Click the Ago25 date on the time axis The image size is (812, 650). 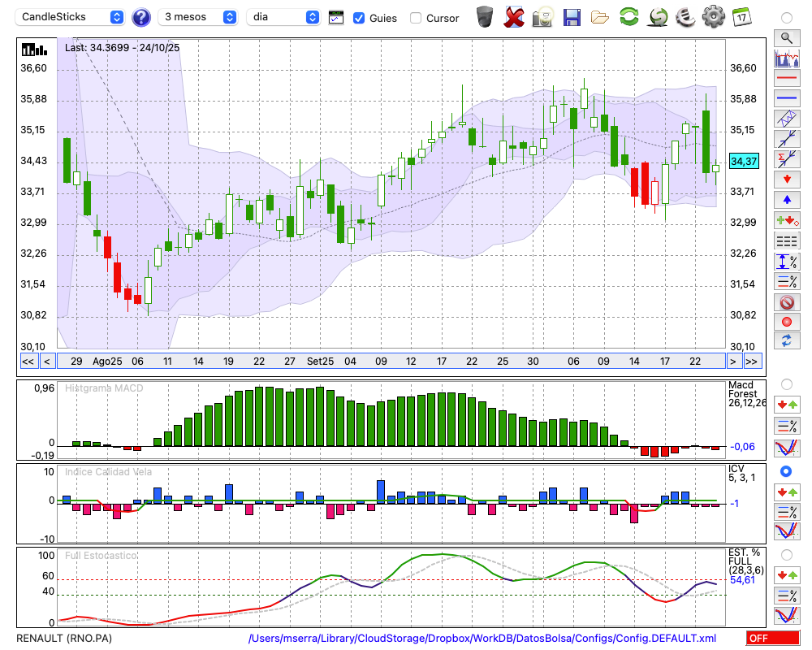pyautogui.click(x=107, y=362)
